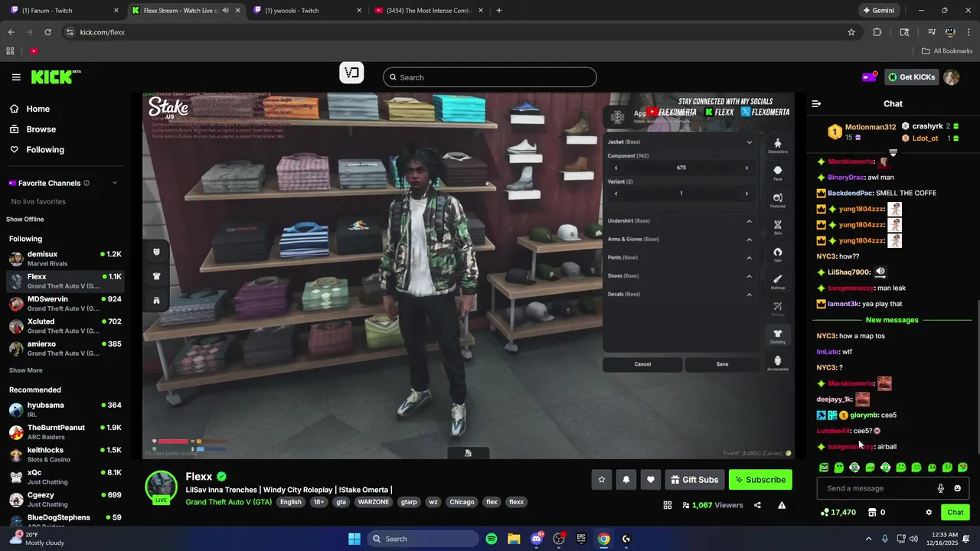This screenshot has width=980, height=551.
Task: Open Discord from the taskbar
Action: coord(536,539)
